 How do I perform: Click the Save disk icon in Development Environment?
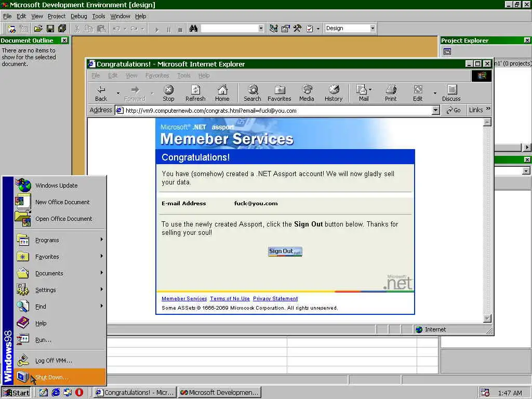pos(50,29)
